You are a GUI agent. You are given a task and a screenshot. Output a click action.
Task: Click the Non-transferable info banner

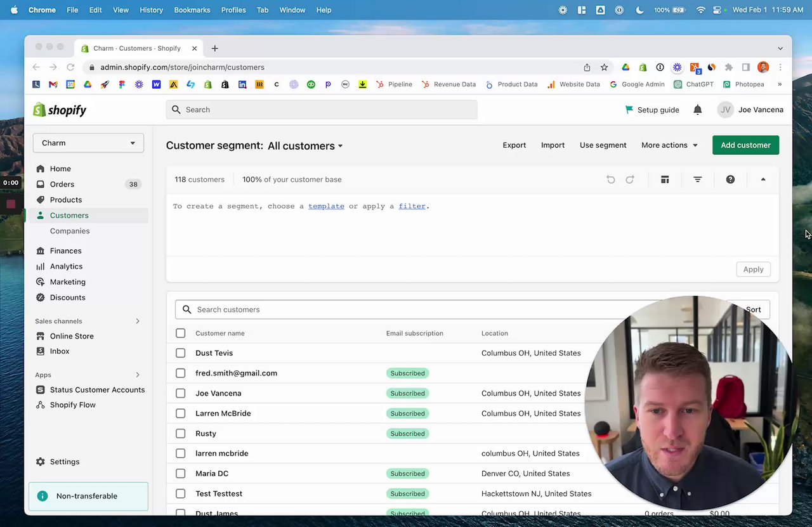(x=88, y=497)
